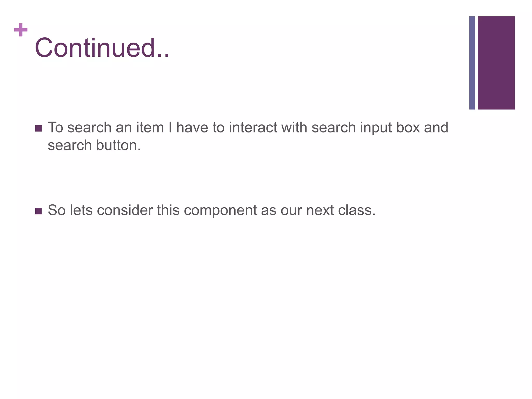Screen dimensions: 532x399
Task: Click the wide dark purple decorative rectangle
Action: (496, 63)
